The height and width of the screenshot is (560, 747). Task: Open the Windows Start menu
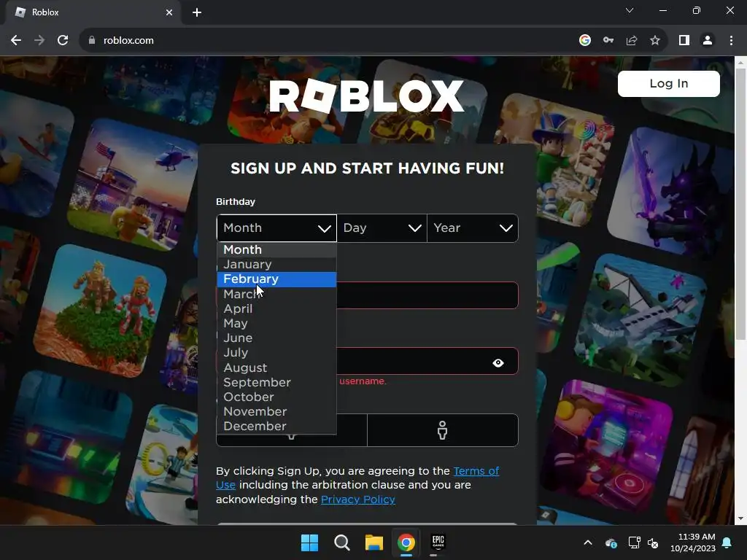[x=309, y=542]
